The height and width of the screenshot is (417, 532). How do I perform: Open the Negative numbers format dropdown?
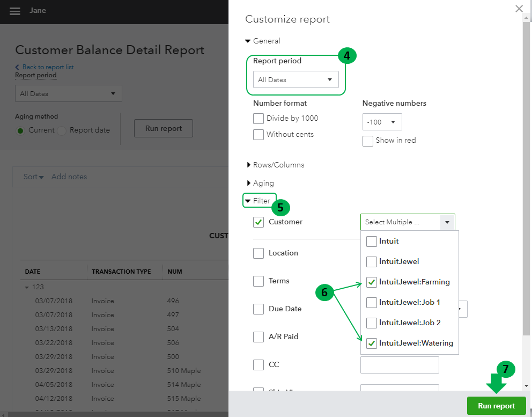click(382, 122)
